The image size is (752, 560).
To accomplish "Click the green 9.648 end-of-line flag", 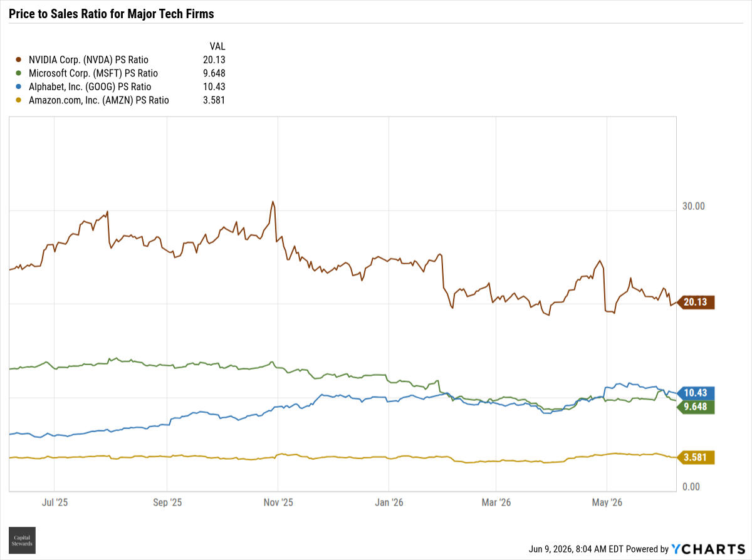I will point(696,407).
